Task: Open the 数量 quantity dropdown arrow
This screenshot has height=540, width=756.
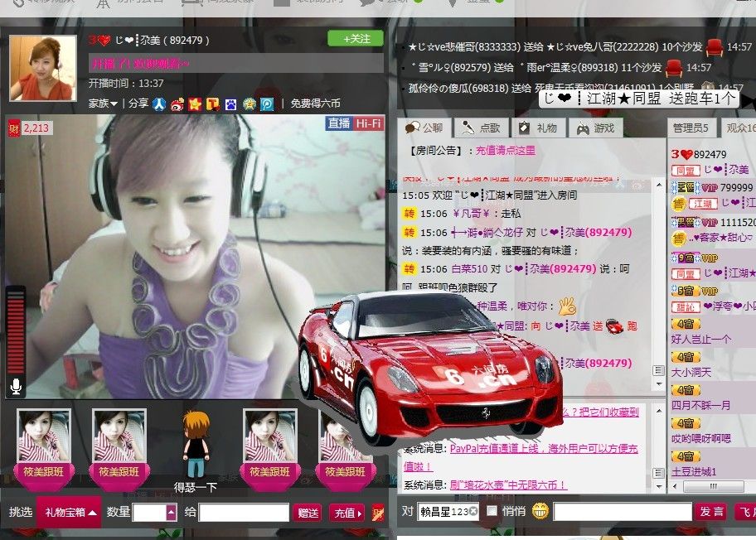Action: [171, 513]
